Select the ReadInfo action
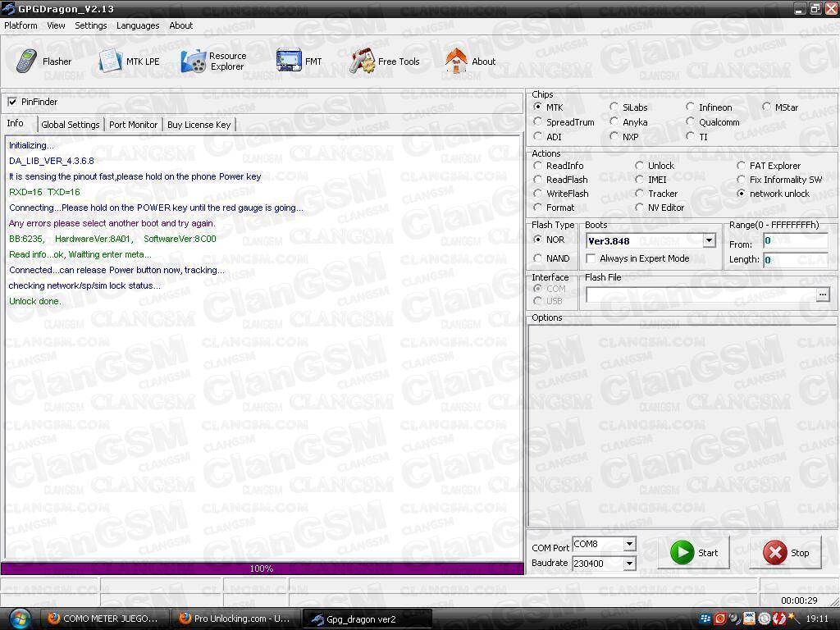The width and height of the screenshot is (840, 630). [537, 166]
